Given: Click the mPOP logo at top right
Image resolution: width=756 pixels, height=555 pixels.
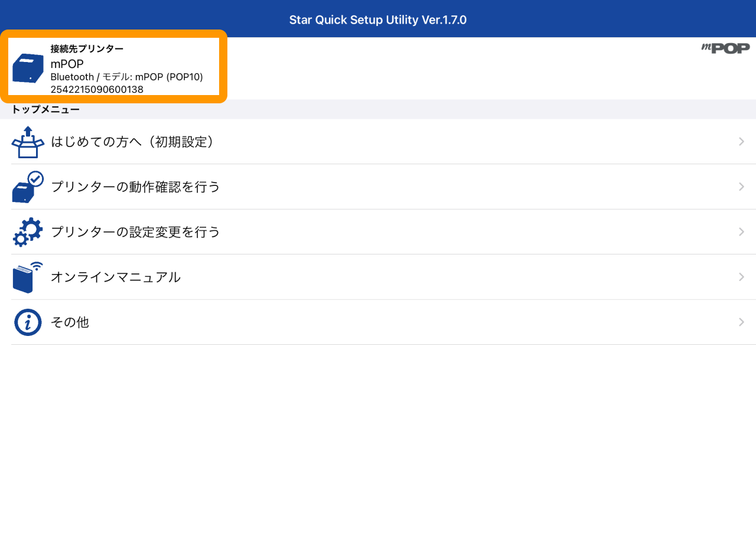Looking at the screenshot, I should point(725,48).
